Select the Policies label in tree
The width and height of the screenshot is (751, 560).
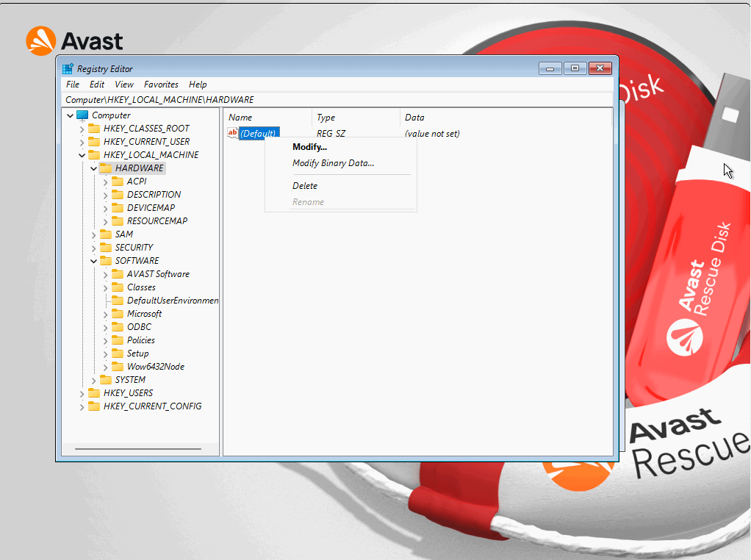pyautogui.click(x=141, y=340)
